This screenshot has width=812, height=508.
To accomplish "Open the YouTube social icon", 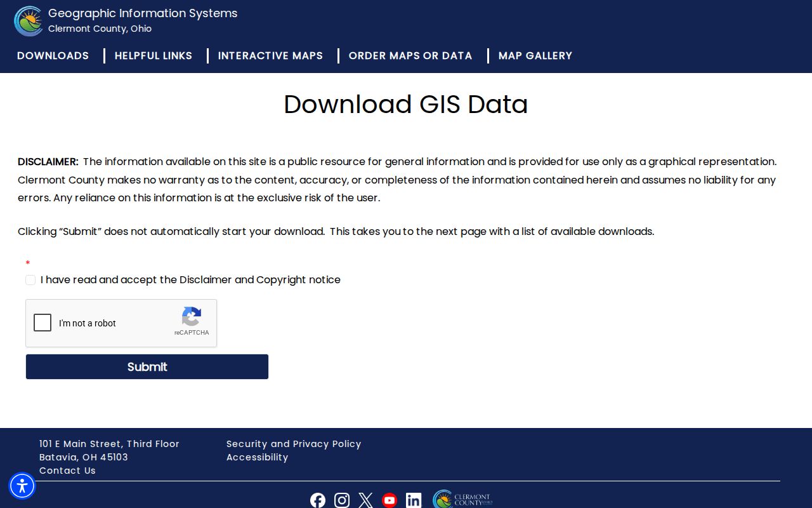I will 390,500.
